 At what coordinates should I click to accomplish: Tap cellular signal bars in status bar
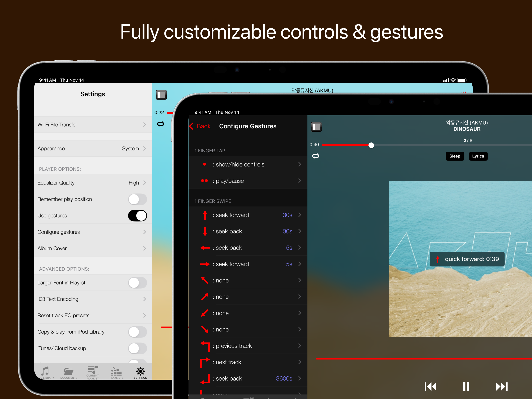pos(446,80)
